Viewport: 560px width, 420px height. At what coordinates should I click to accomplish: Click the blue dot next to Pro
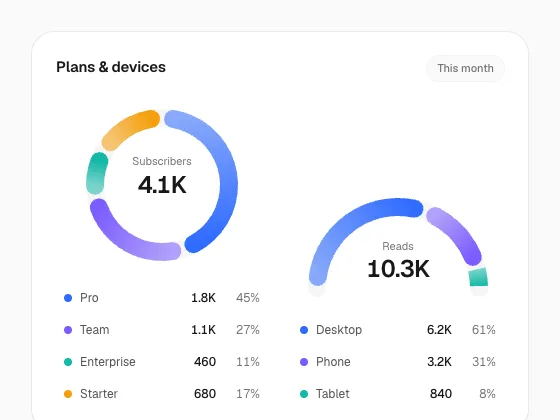point(68,298)
